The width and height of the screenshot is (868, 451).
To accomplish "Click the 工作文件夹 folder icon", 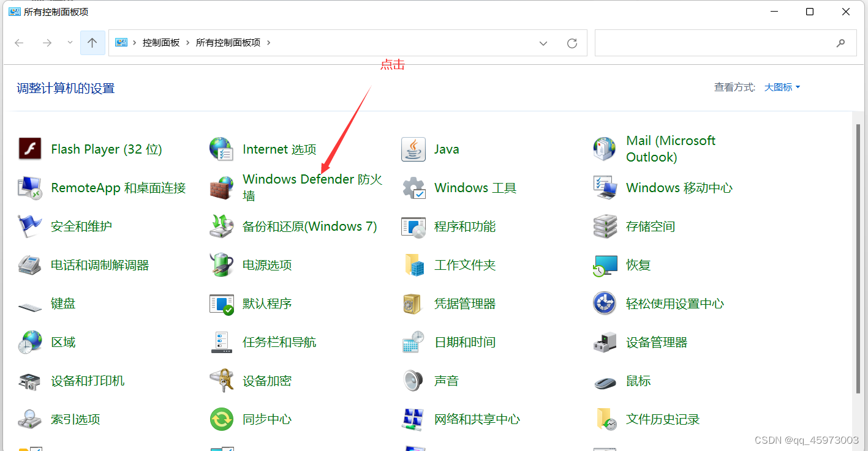I will click(413, 264).
